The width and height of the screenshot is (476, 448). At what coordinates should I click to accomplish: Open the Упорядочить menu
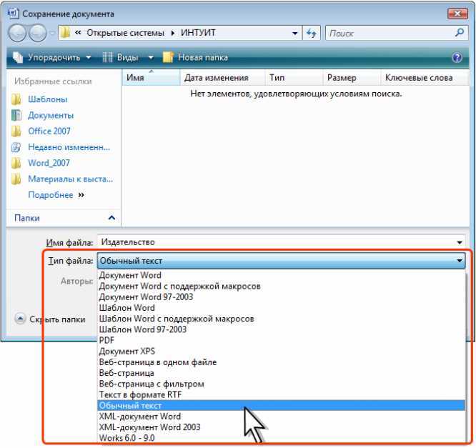pos(52,57)
